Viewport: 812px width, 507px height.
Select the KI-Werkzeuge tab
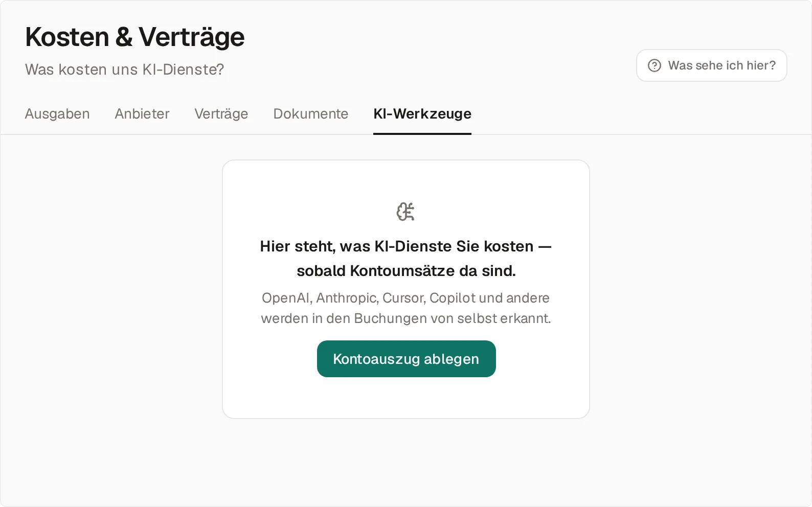point(422,113)
